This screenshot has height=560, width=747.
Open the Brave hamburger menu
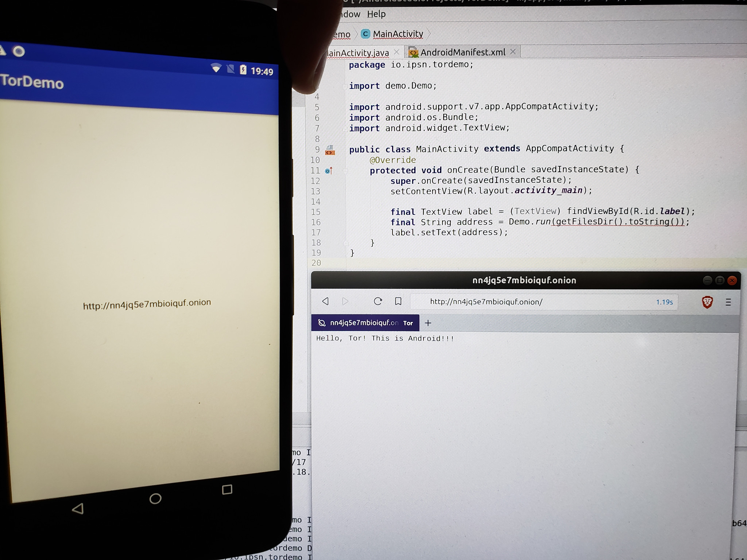(x=728, y=302)
